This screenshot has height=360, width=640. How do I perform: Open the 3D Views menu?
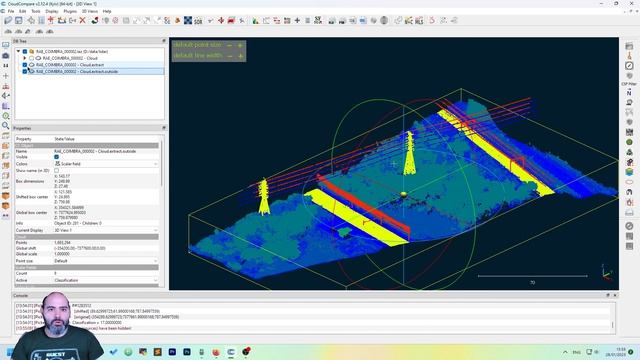tap(90, 11)
